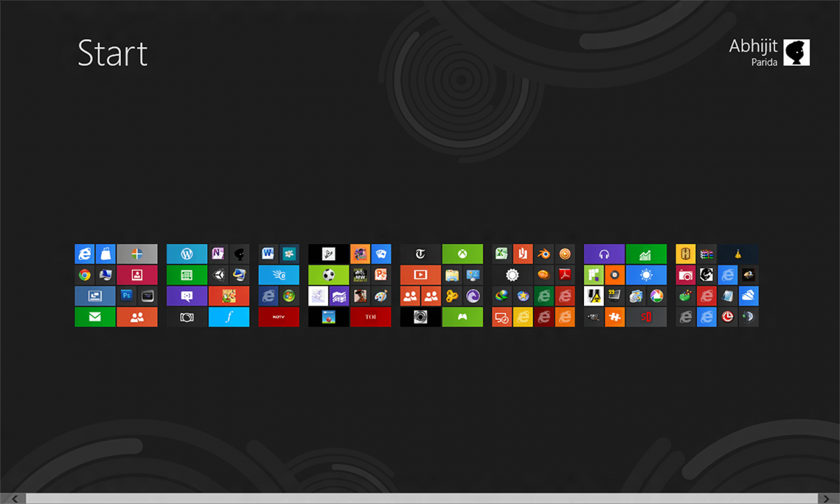Open the green Mail tile
This screenshot has width=840, height=504.
point(95,317)
